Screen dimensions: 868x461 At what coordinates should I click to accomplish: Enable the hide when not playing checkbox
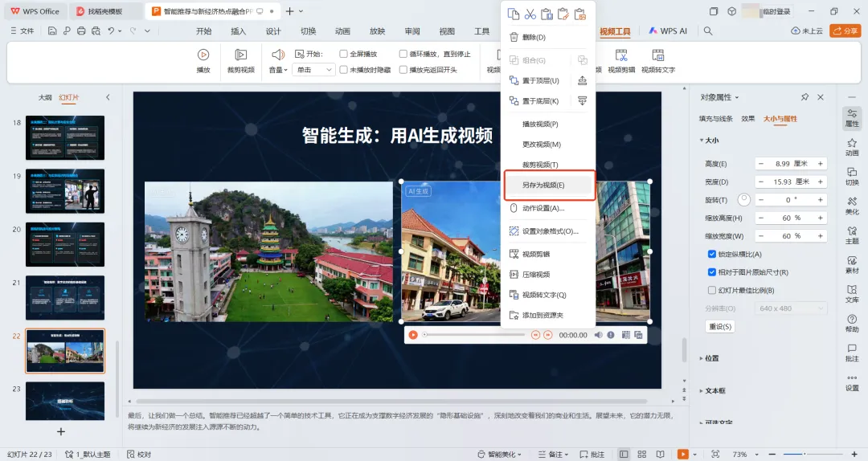click(x=343, y=70)
